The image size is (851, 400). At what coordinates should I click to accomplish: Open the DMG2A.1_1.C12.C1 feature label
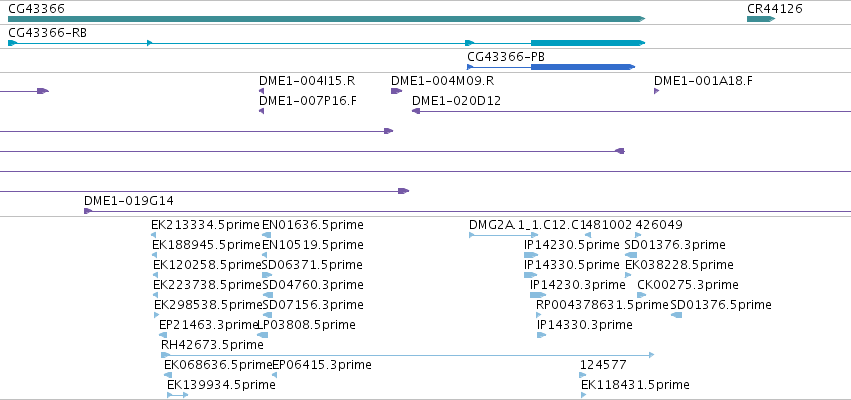(x=526, y=225)
